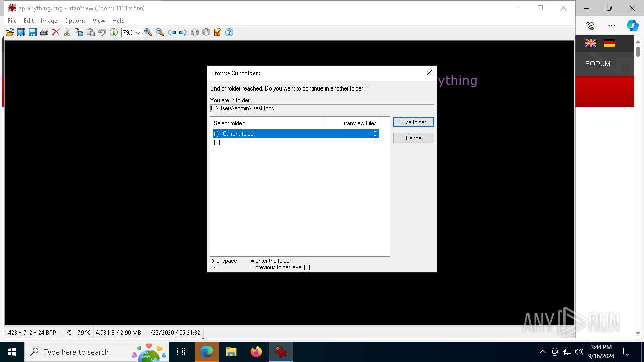Click the Zoom In magnifier icon
This screenshot has height=362, width=644.
pyautogui.click(x=148, y=32)
